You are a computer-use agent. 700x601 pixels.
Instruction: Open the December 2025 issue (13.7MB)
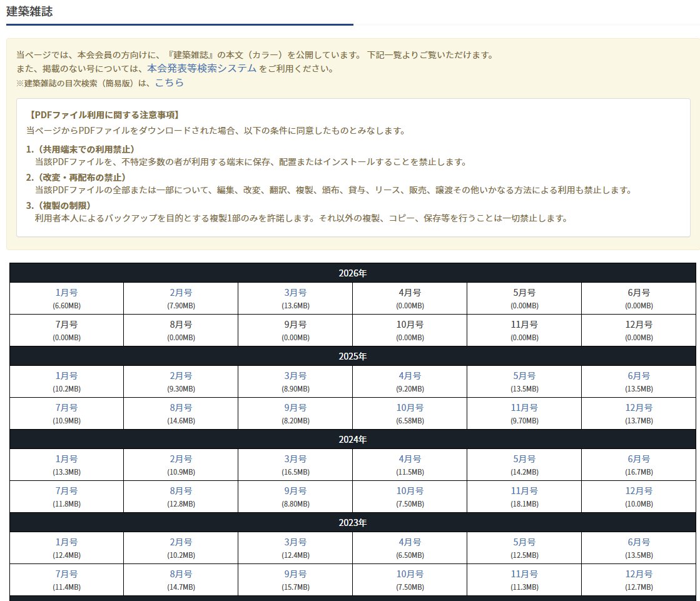click(637, 407)
